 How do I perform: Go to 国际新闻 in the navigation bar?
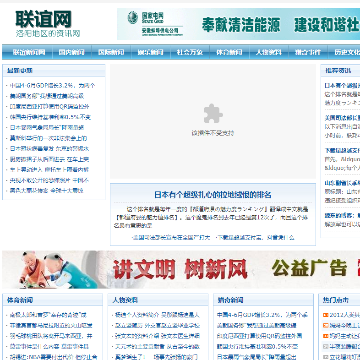111,52
